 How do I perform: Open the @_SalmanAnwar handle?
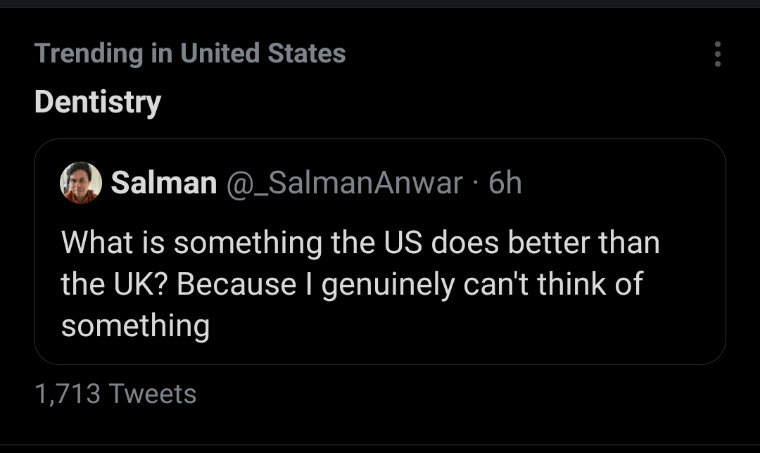346,183
